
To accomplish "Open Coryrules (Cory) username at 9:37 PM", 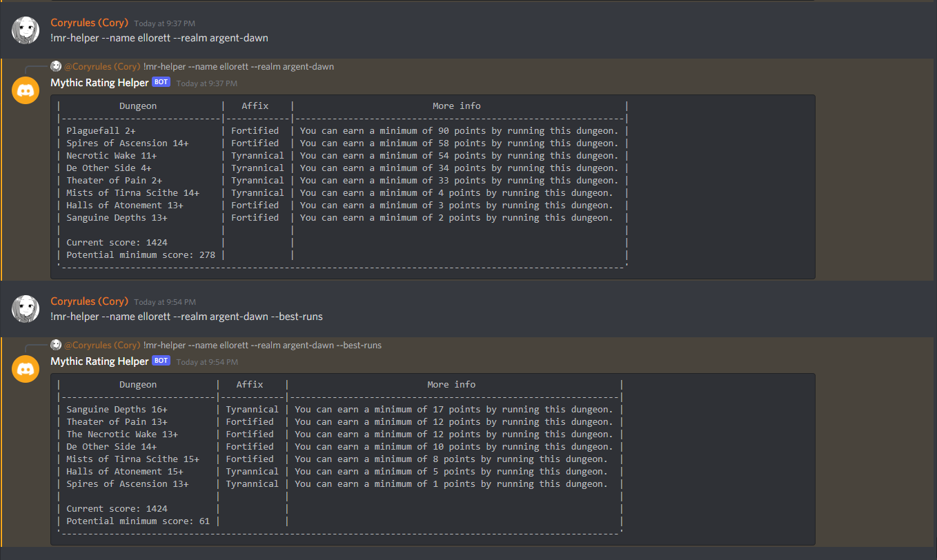I will (90, 23).
